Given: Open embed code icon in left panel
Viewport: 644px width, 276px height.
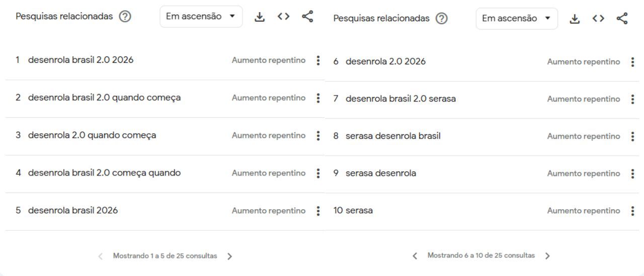Looking at the screenshot, I should tap(283, 17).
